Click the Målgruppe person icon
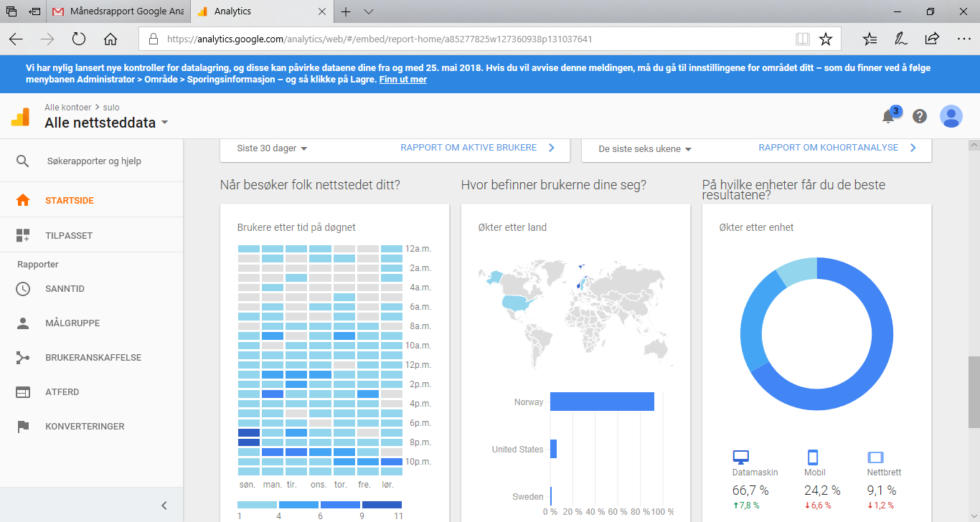Image resolution: width=980 pixels, height=522 pixels. 23,323
